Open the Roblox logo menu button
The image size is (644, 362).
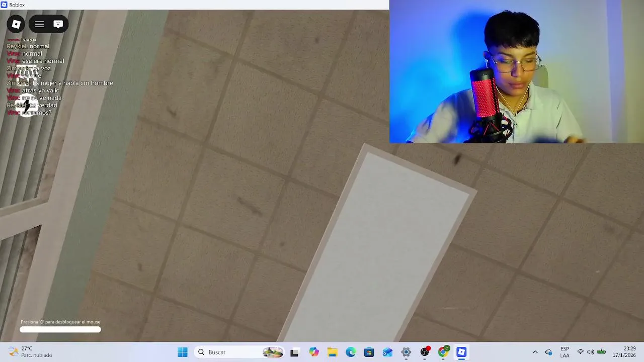click(x=16, y=24)
